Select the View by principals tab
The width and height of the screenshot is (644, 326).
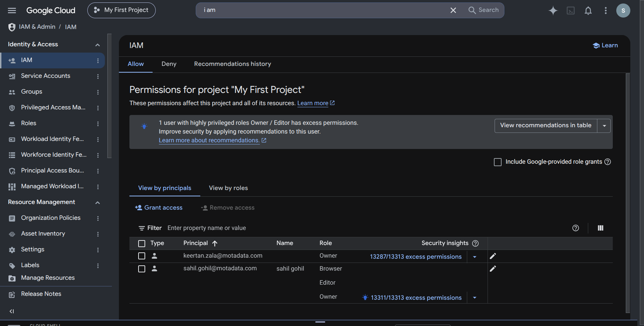click(x=165, y=188)
